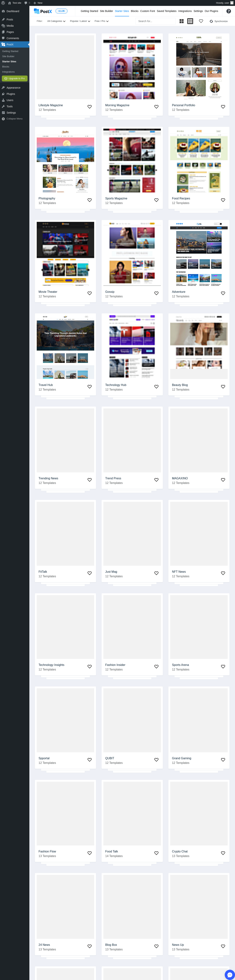
Task: Switch to the Getting Started tab
Action: [89, 11]
